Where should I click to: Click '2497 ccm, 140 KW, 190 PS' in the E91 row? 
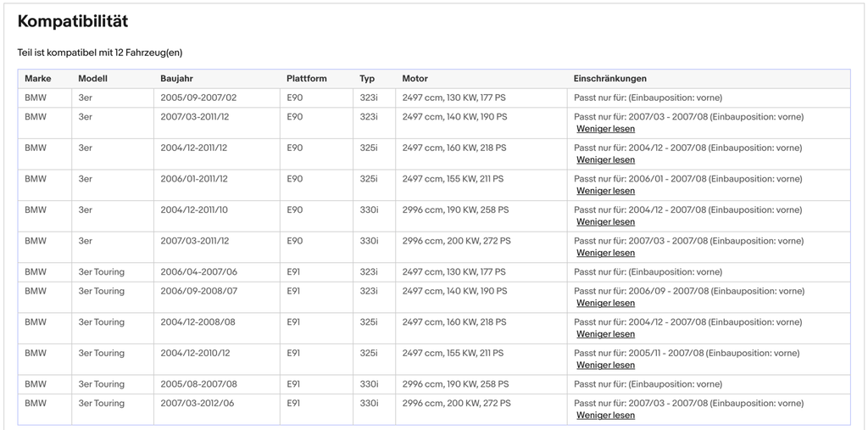pyautogui.click(x=454, y=291)
